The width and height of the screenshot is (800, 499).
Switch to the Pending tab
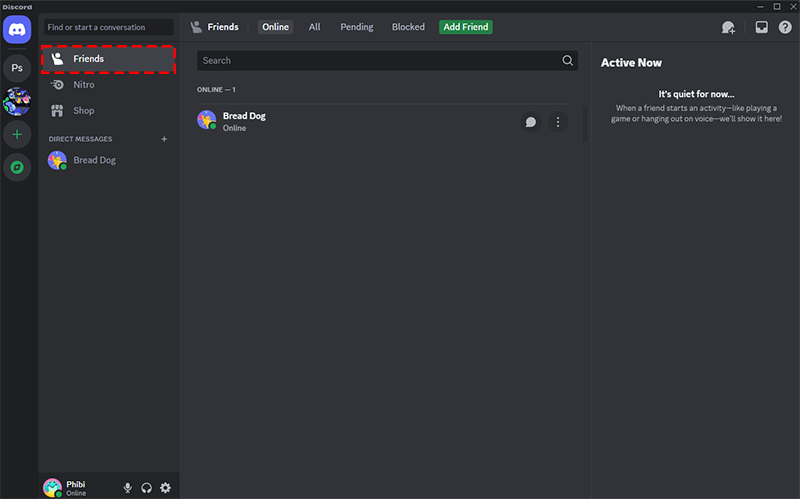tap(356, 27)
